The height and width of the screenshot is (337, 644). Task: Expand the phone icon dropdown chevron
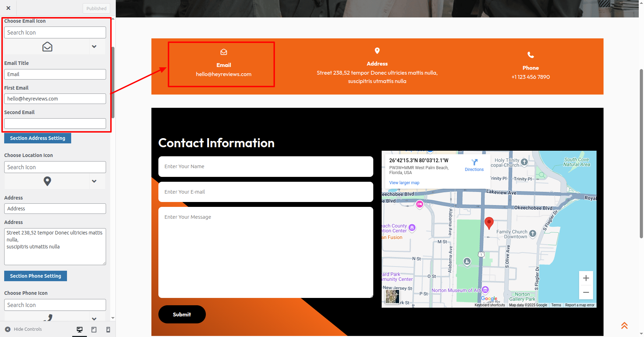pos(94,319)
